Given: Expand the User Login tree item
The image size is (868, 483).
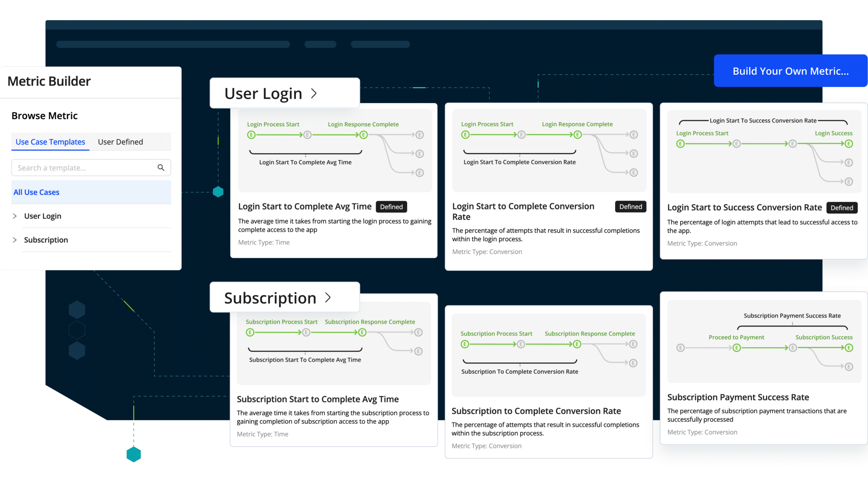Looking at the screenshot, I should coord(15,216).
